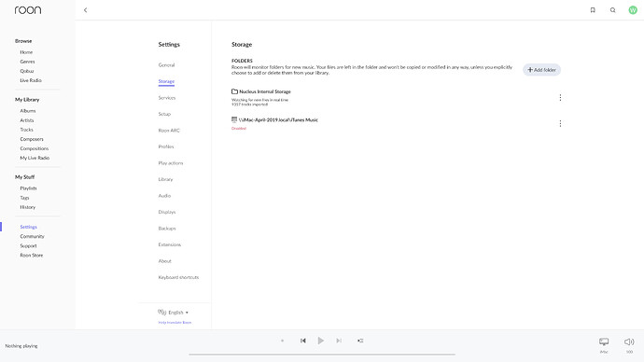The image size is (644, 362).
Task: Open Keyboard shortcuts settings tab
Action: (178, 277)
